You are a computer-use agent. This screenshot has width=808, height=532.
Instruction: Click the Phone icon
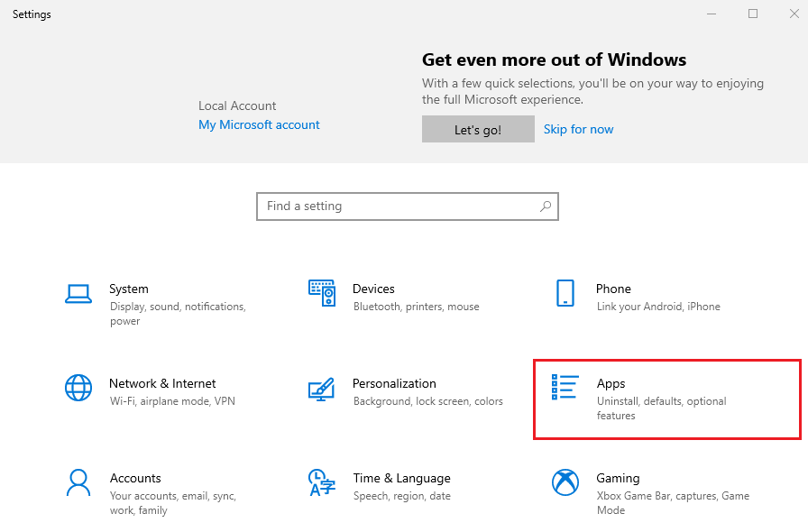[565, 293]
